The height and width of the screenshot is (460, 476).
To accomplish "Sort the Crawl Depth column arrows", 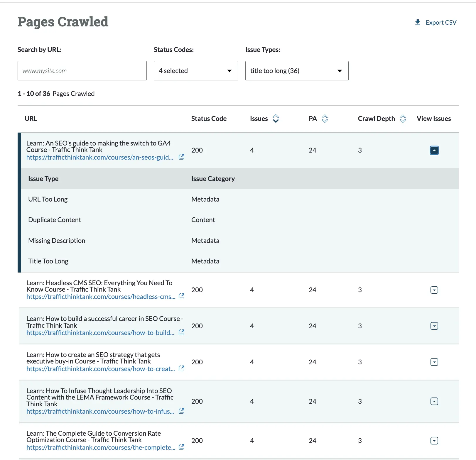I will point(404,119).
